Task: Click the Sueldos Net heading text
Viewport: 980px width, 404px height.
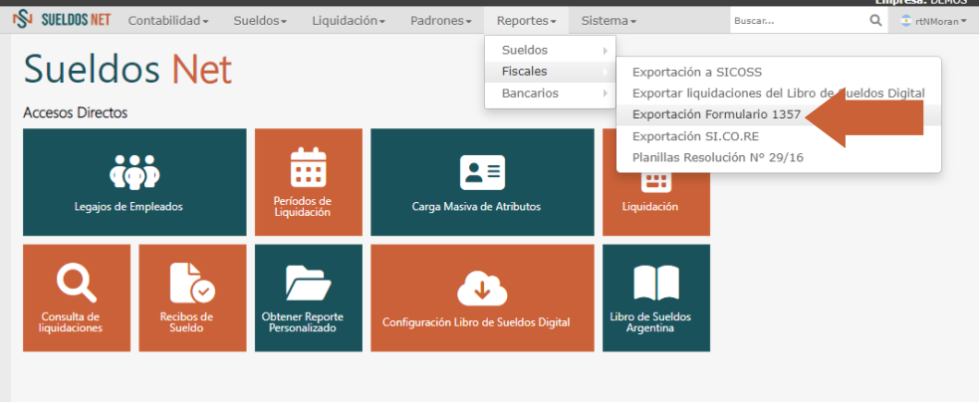Action: [x=127, y=69]
